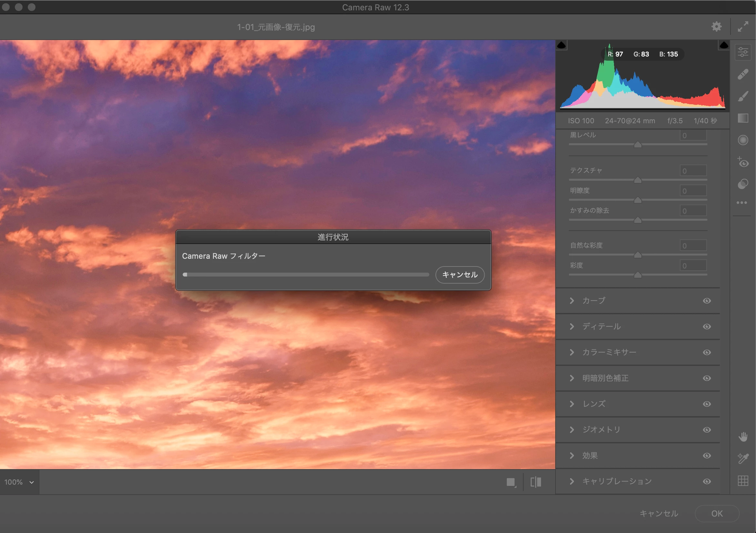
Task: Click the 彩度 value input field
Action: coord(693,266)
